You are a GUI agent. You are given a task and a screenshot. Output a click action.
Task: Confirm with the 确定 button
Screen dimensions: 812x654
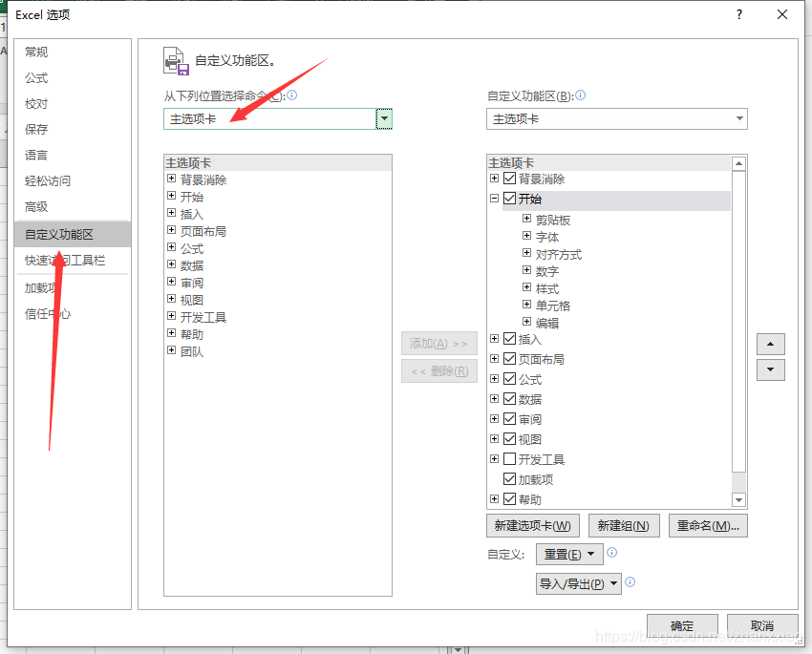(682, 625)
